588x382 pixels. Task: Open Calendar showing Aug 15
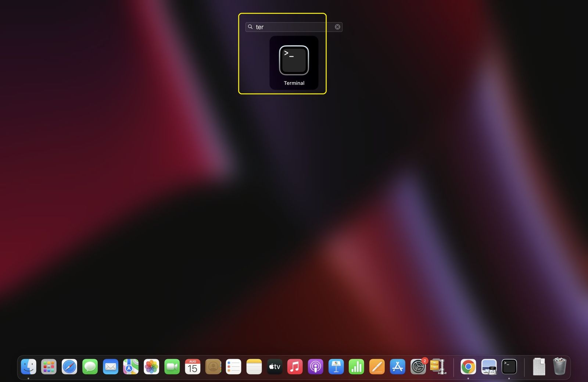click(x=193, y=367)
